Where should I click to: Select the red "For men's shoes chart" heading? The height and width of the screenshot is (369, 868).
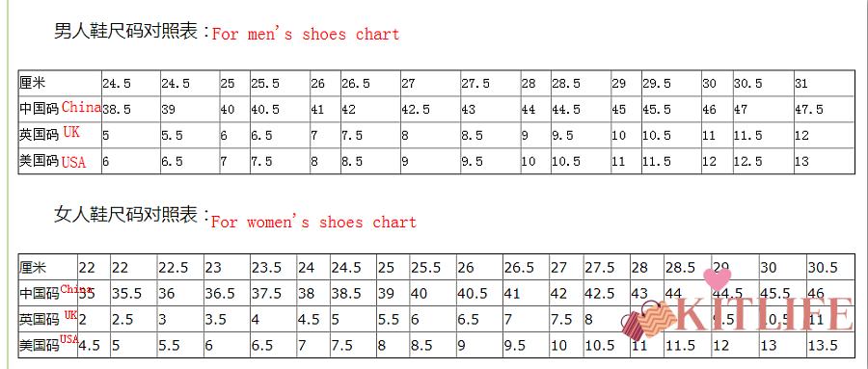(x=305, y=35)
